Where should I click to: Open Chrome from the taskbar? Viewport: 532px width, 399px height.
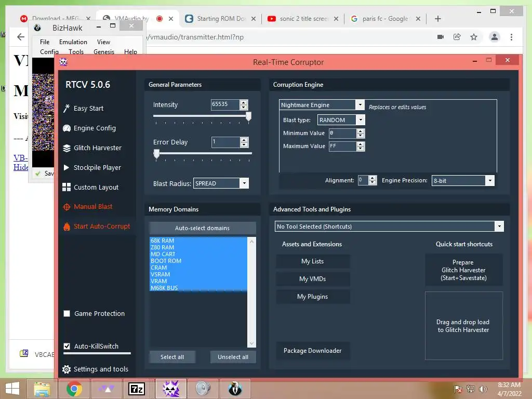click(74, 389)
